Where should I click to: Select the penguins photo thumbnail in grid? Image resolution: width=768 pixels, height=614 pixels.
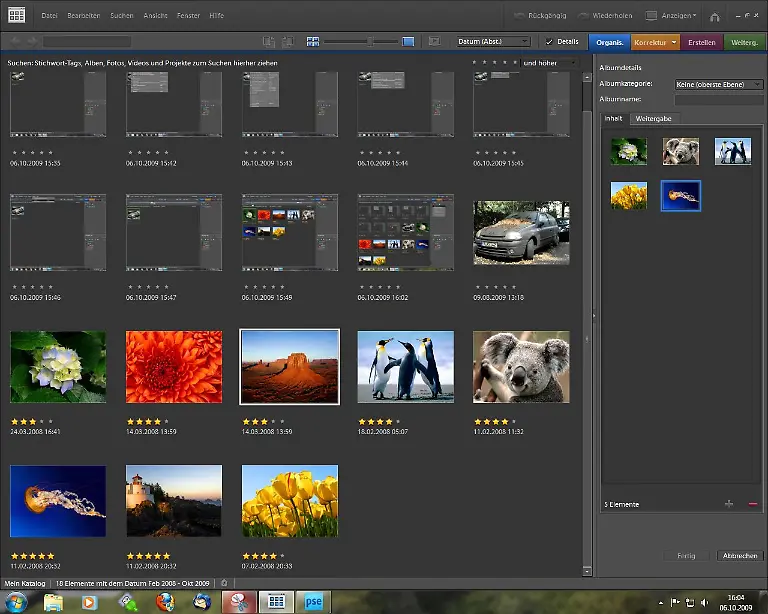(x=405, y=367)
